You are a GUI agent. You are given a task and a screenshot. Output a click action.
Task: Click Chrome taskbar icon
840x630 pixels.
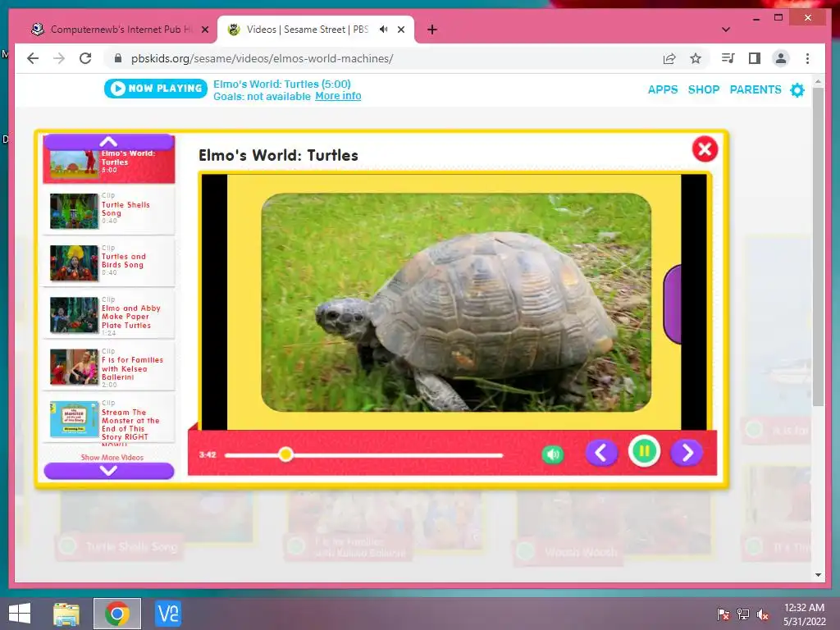tap(116, 614)
